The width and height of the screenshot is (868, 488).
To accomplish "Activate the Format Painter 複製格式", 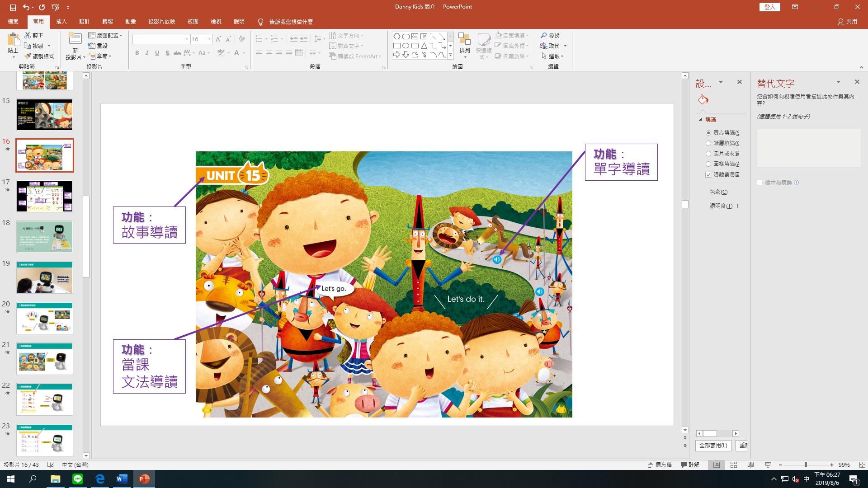I will coord(39,56).
